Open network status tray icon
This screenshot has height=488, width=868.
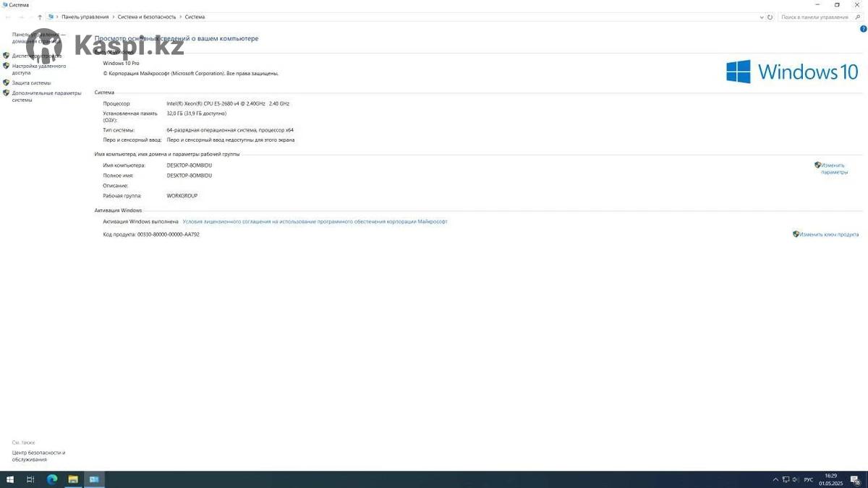tap(786, 479)
